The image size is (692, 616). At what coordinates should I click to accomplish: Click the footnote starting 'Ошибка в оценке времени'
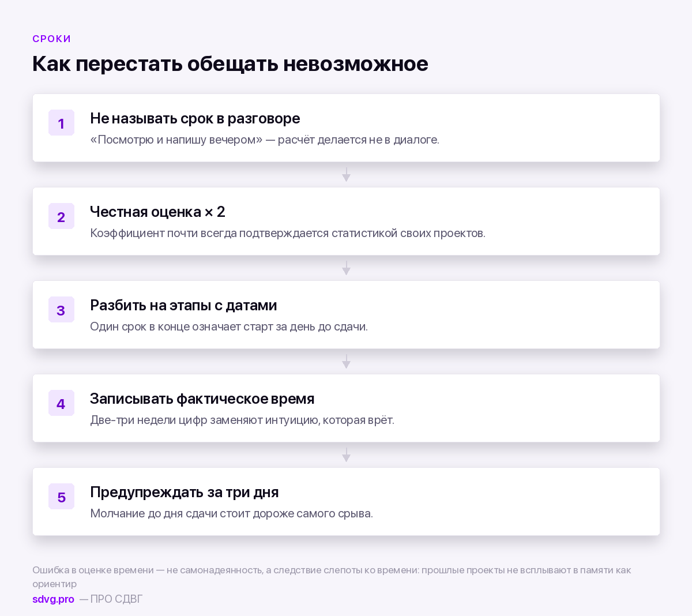tap(332, 577)
